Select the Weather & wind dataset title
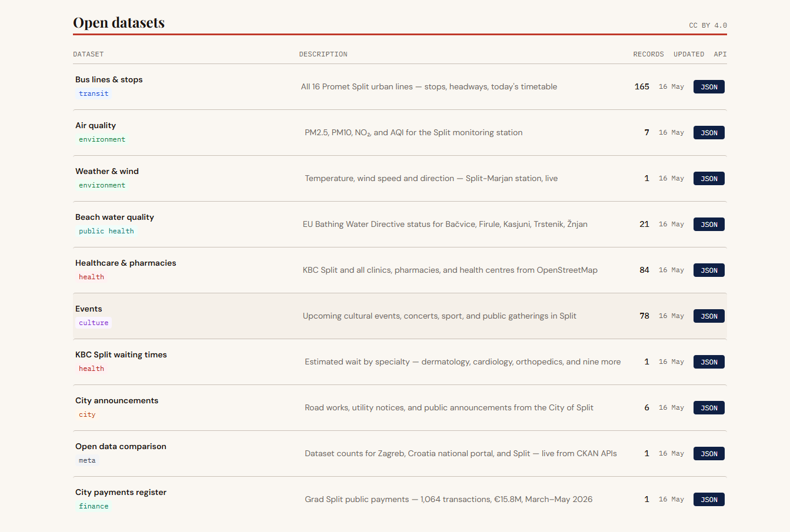 107,171
